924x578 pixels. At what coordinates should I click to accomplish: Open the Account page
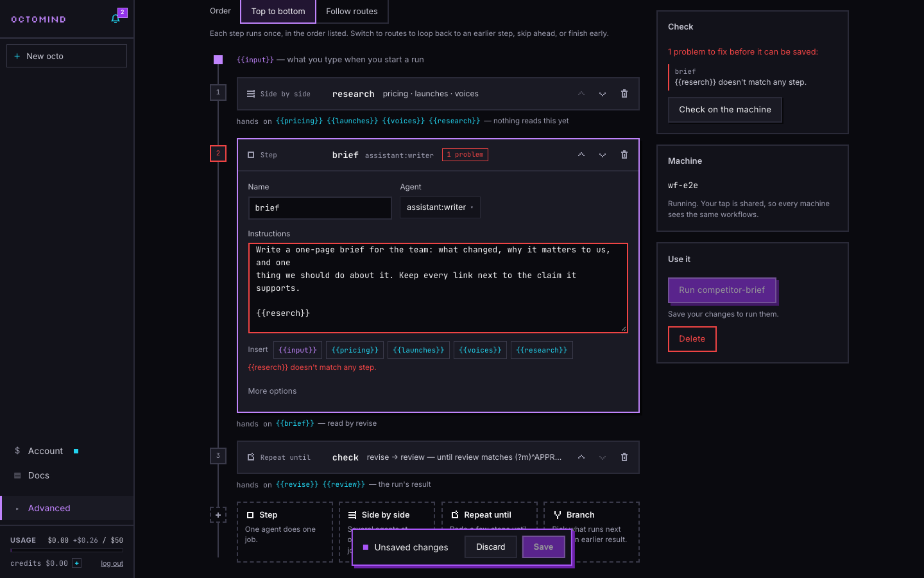[x=46, y=451]
